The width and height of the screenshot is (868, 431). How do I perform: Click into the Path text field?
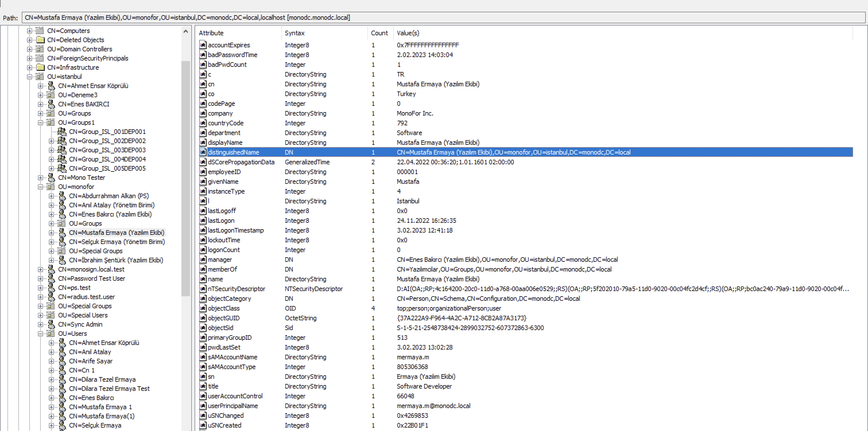point(438,17)
